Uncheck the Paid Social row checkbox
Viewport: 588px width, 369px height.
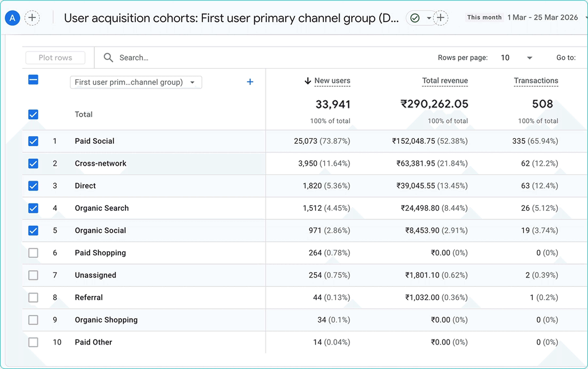[x=33, y=141]
